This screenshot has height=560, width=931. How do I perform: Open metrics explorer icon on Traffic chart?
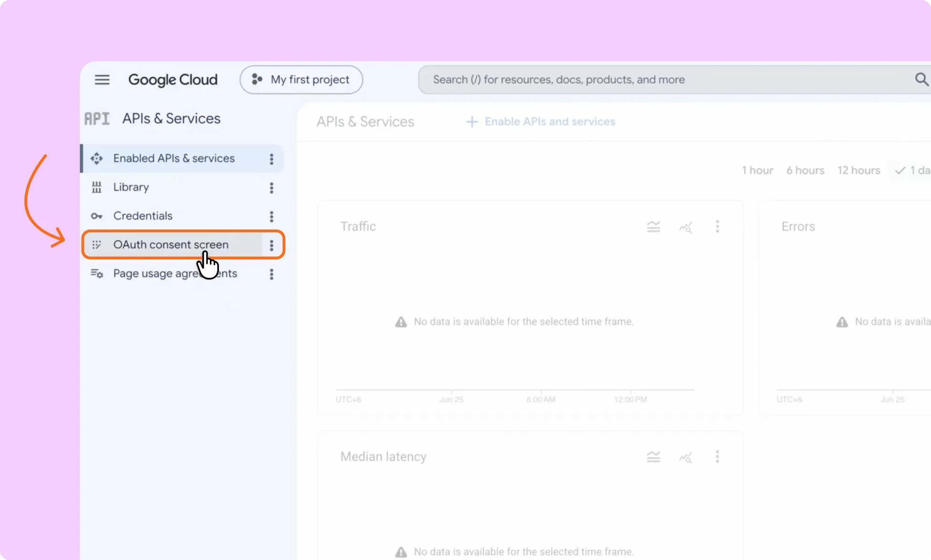[x=685, y=227]
